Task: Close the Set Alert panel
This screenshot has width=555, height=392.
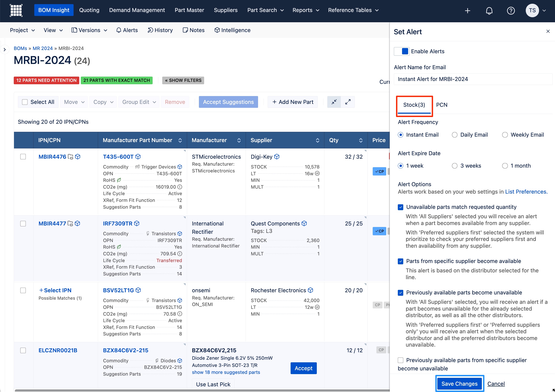Action: [x=548, y=31]
